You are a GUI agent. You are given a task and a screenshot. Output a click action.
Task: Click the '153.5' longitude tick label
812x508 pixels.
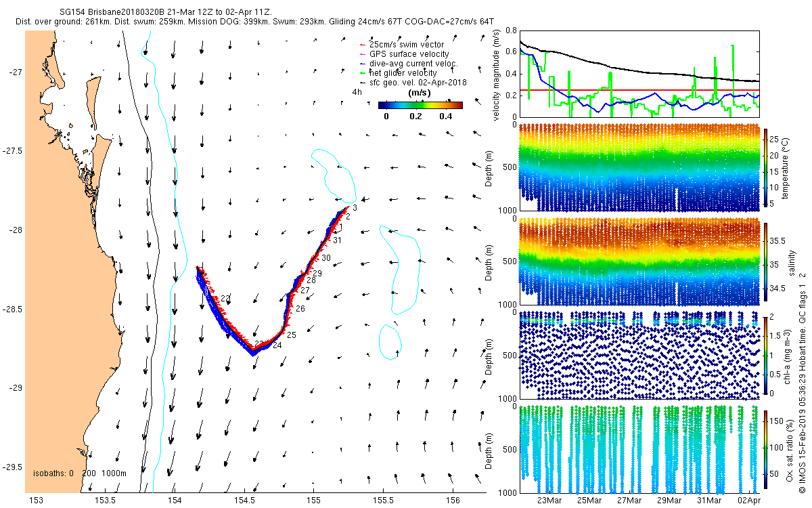pyautogui.click(x=106, y=500)
